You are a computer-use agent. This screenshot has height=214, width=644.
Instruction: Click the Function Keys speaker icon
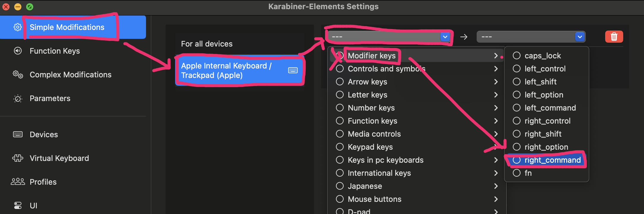18,51
